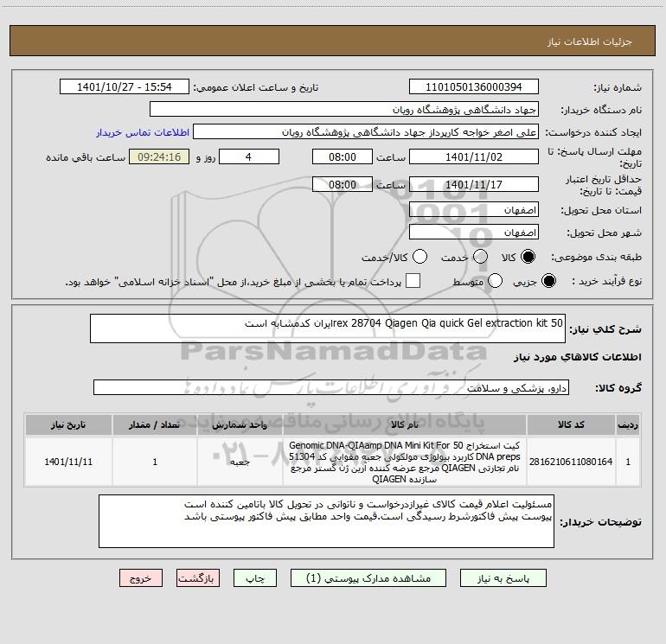
Task: Click the need date cell 1401/11/11
Action: (68, 462)
